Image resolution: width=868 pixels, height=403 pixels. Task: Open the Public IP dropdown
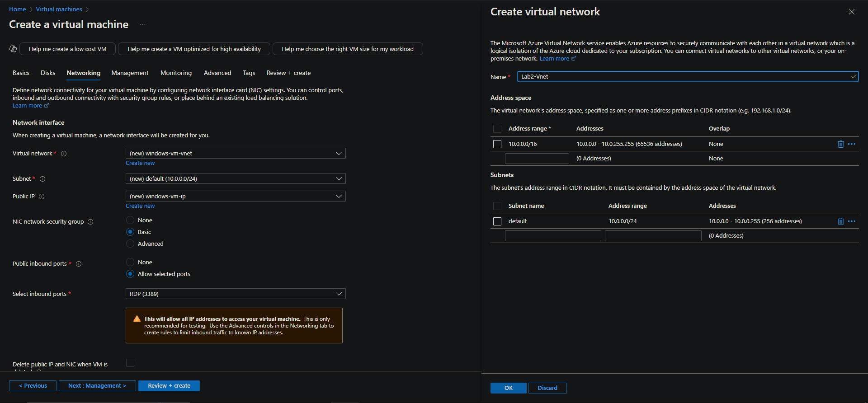pos(236,196)
